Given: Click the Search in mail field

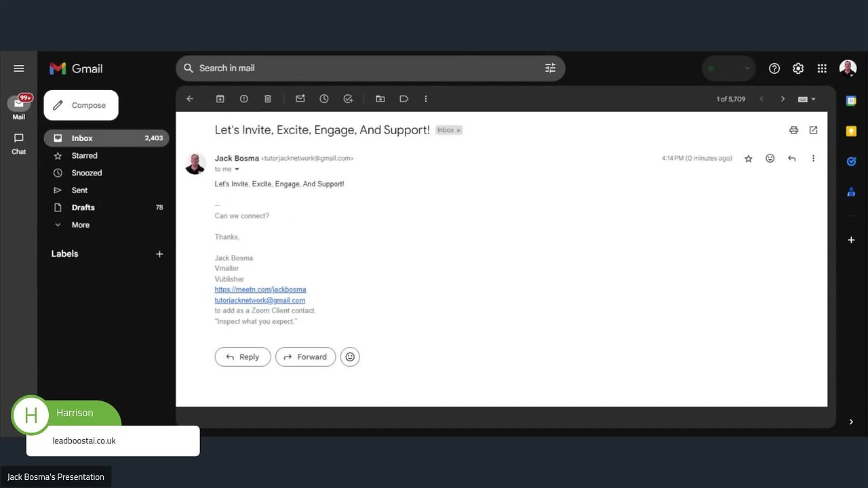Looking at the screenshot, I should pyautogui.click(x=370, y=68).
